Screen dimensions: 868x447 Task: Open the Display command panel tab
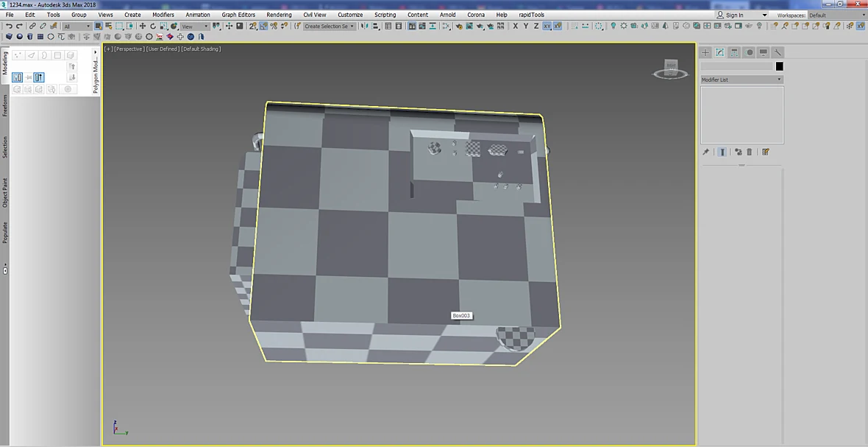click(x=764, y=52)
